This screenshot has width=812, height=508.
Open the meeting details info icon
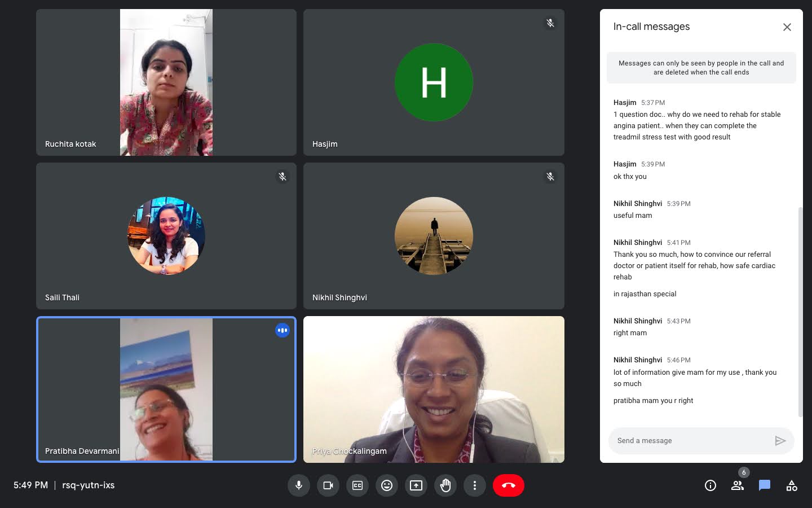(x=710, y=485)
